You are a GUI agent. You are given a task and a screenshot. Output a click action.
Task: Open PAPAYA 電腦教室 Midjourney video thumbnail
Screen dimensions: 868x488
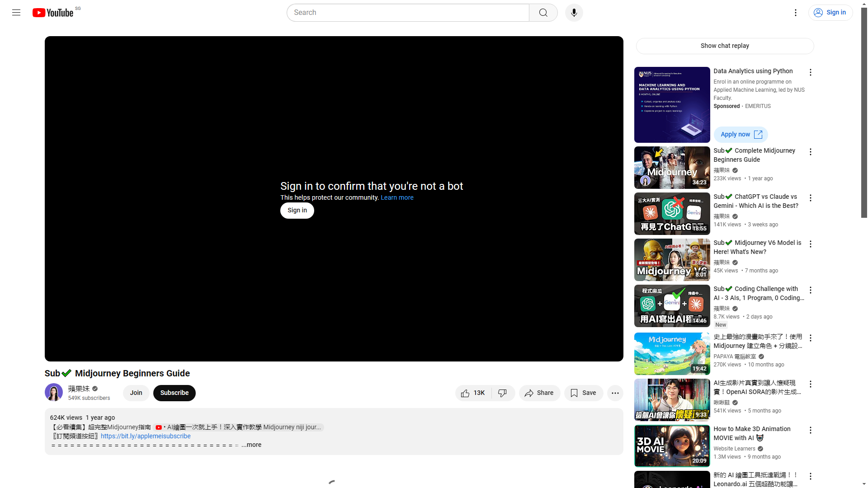pos(672,354)
